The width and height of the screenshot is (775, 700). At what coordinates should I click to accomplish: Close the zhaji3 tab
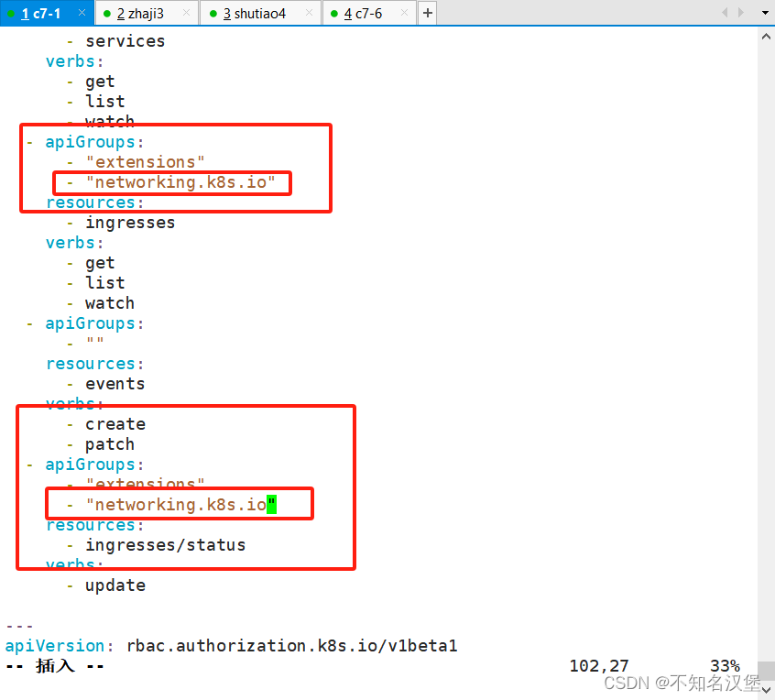tap(186, 13)
